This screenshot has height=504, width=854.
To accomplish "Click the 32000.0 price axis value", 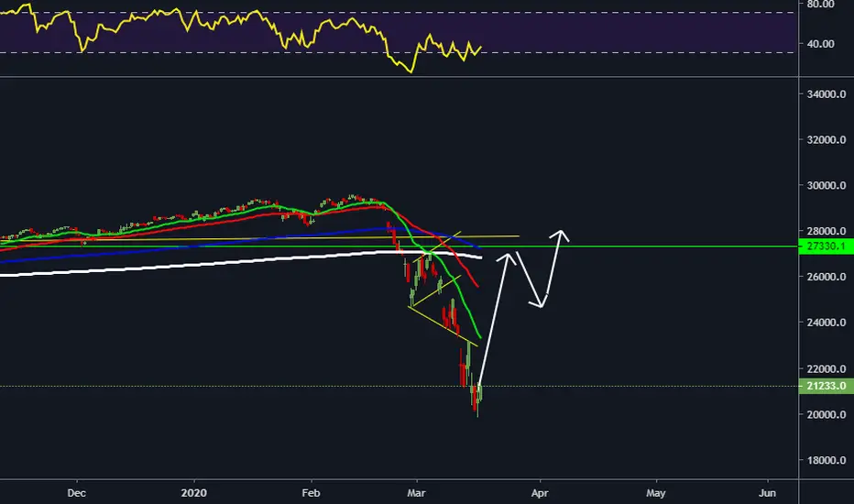I will tap(827, 139).
